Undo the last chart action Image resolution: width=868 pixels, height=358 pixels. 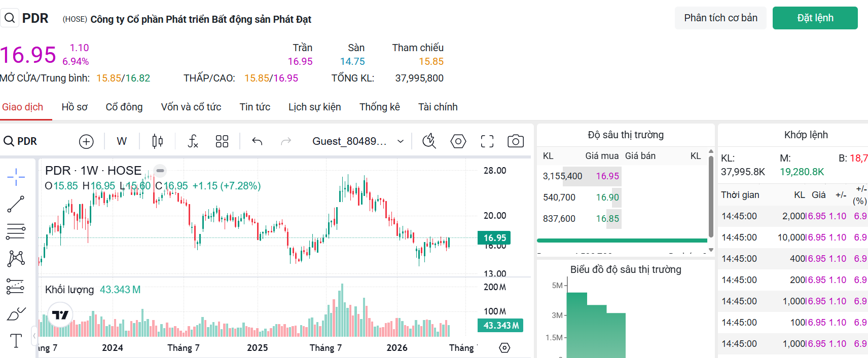[x=257, y=141]
